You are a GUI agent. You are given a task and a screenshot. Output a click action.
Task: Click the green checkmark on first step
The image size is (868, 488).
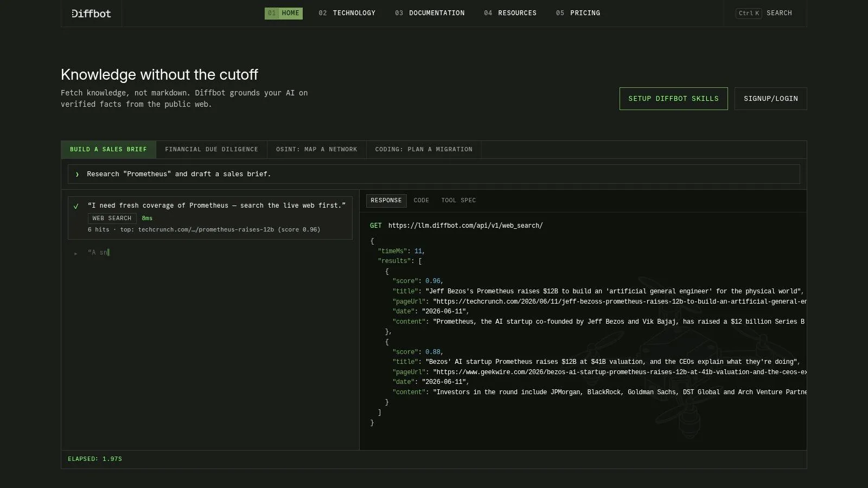click(x=76, y=206)
